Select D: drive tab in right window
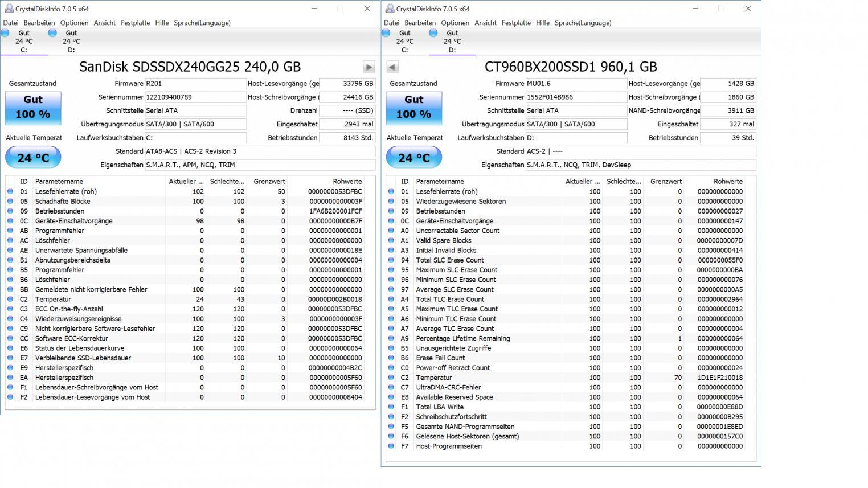Image resolution: width=868 pixels, height=488 pixels. [x=452, y=42]
